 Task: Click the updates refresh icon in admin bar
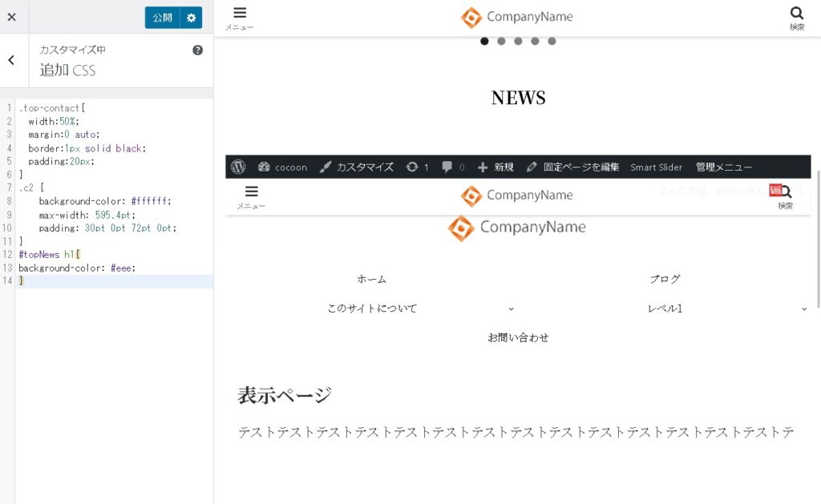point(412,167)
